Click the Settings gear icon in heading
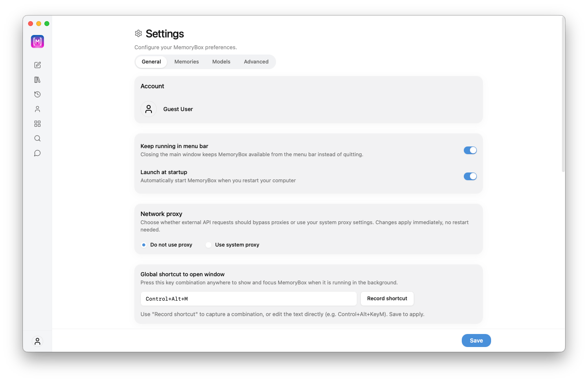This screenshot has width=588, height=382. coord(138,33)
